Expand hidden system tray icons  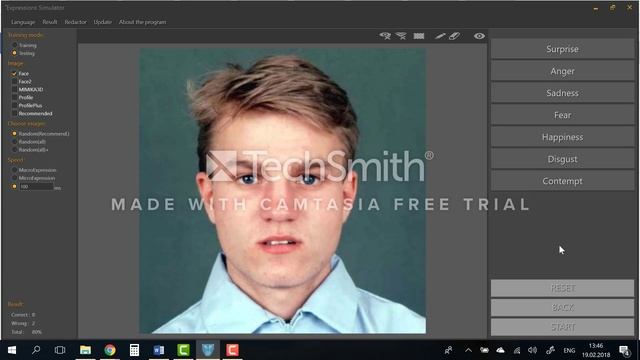point(468,350)
